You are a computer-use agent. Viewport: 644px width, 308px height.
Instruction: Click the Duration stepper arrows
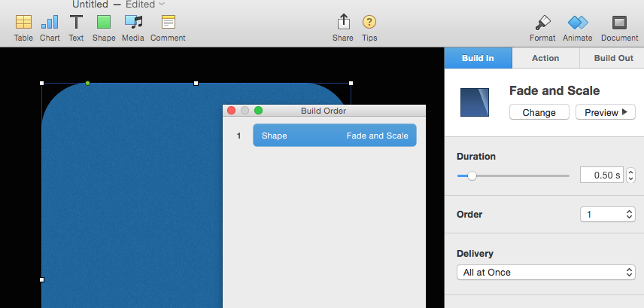[x=630, y=175]
